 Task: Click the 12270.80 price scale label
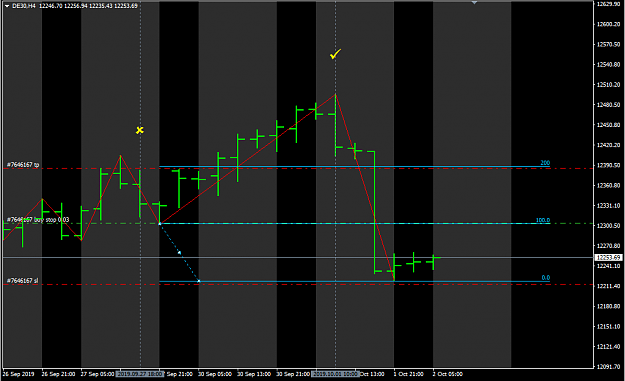point(608,246)
